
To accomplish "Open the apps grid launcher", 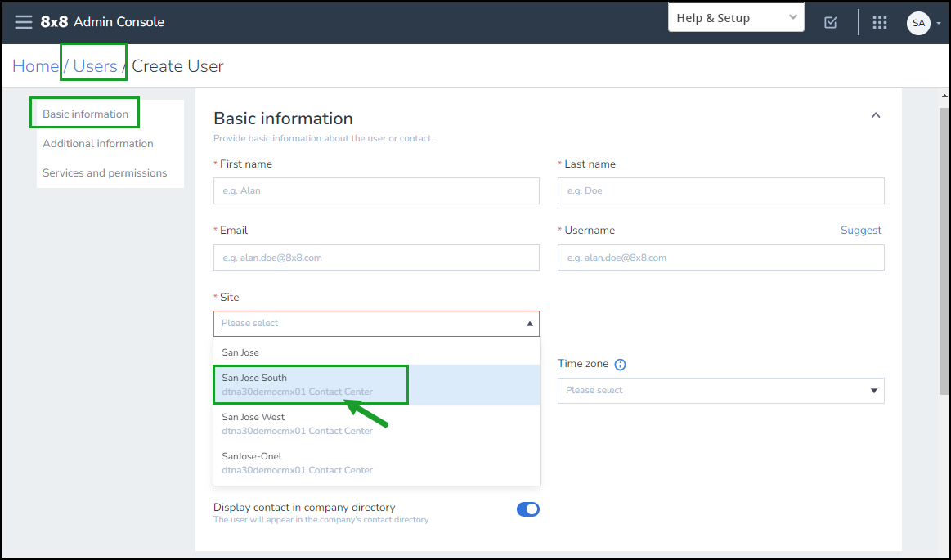I will (x=879, y=22).
